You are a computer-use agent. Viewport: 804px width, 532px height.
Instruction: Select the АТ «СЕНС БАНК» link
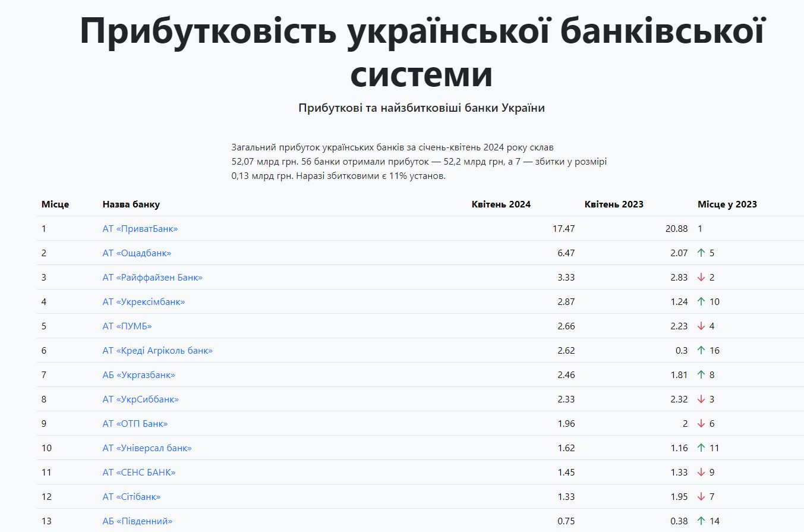tap(139, 473)
